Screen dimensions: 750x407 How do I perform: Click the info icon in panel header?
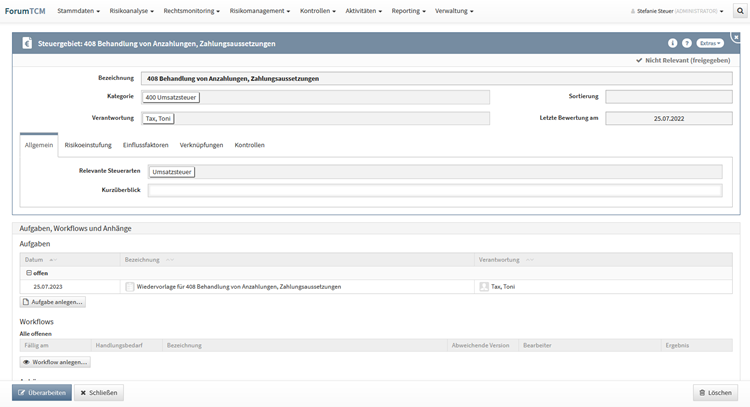pos(672,44)
